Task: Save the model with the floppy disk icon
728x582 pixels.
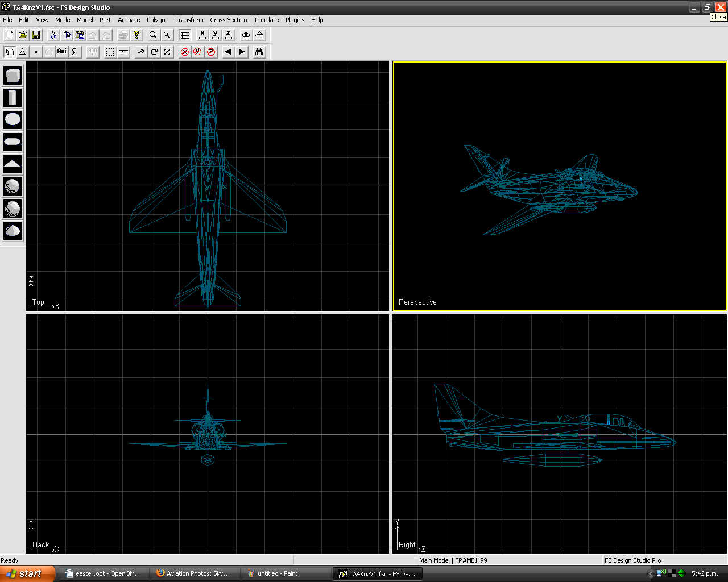Action: pyautogui.click(x=36, y=35)
